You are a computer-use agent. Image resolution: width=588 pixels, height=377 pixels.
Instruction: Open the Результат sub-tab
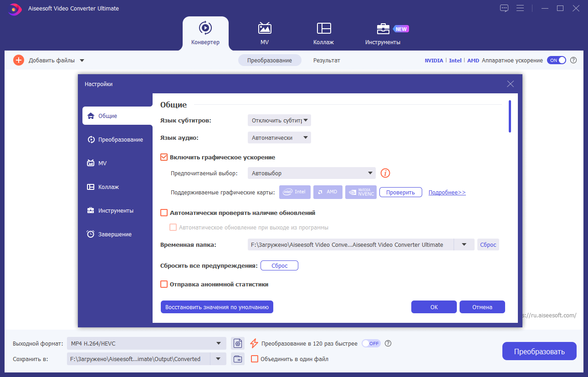pyautogui.click(x=327, y=60)
